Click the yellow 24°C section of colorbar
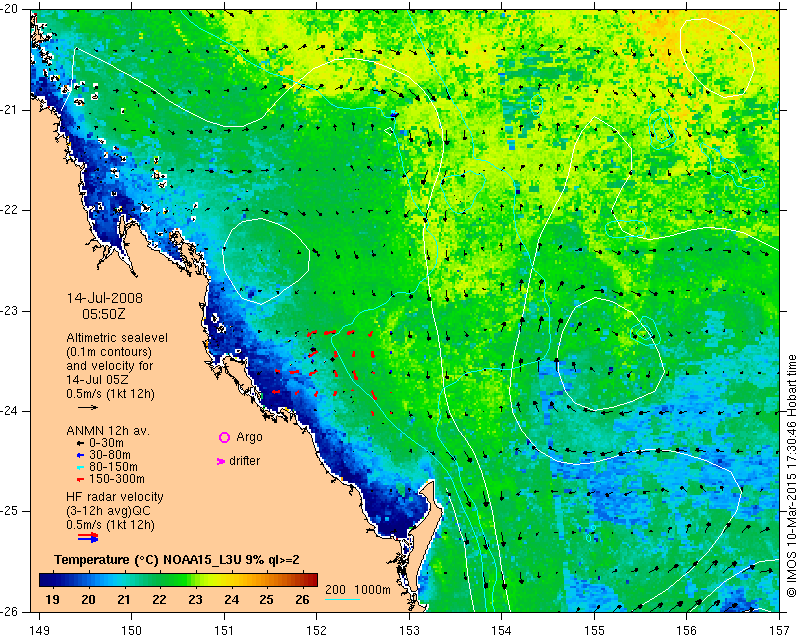 point(232,580)
